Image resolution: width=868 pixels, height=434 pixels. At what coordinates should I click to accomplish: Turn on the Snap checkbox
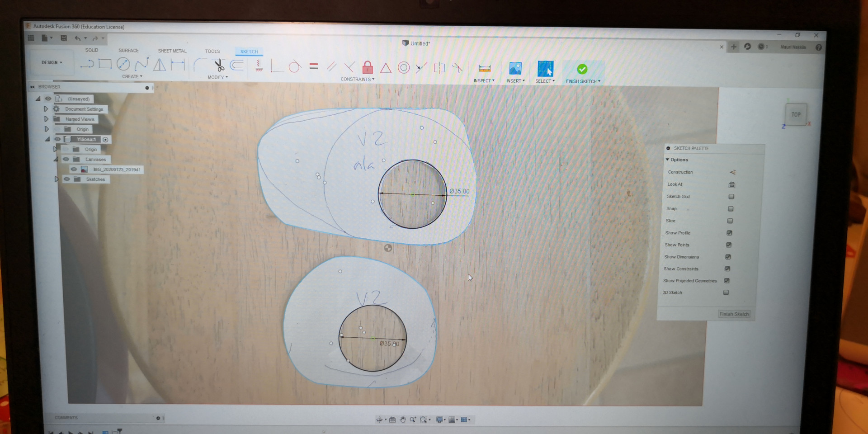(731, 209)
